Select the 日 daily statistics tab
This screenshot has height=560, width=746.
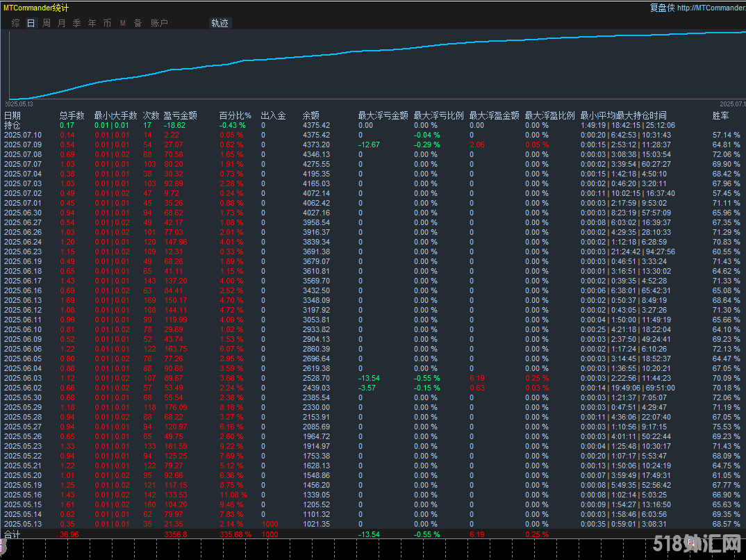pos(31,23)
